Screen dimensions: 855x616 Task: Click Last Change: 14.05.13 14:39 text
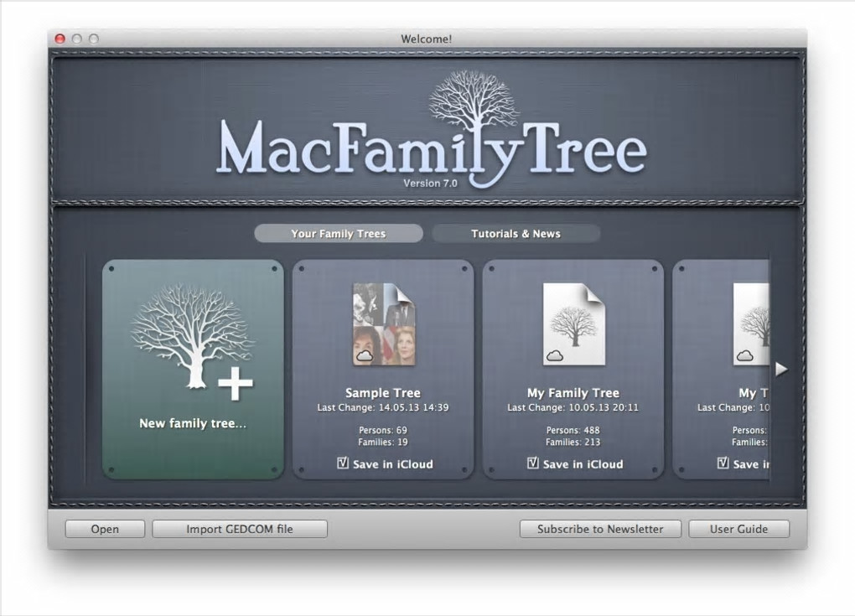383,407
